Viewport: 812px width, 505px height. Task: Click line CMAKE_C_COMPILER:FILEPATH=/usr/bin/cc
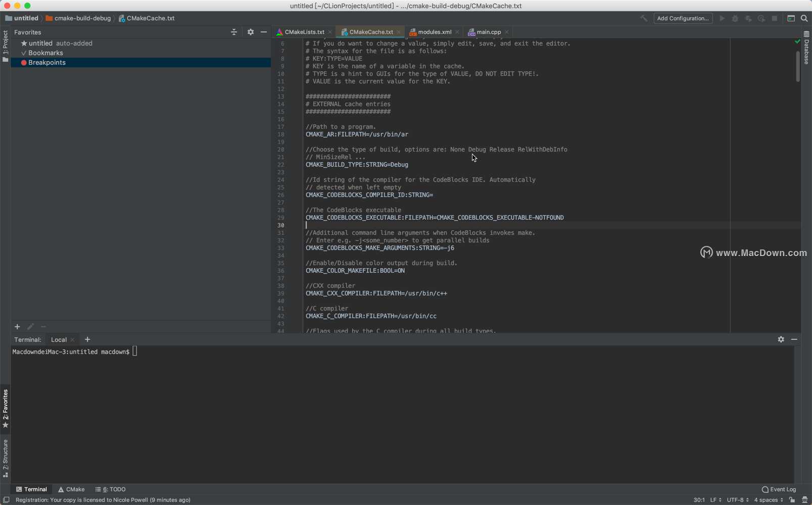pos(371,316)
